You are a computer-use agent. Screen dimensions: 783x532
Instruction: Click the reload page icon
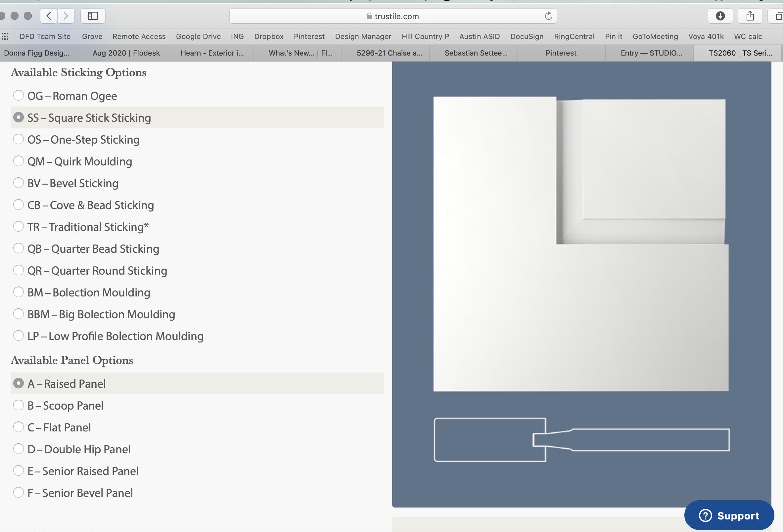(548, 16)
